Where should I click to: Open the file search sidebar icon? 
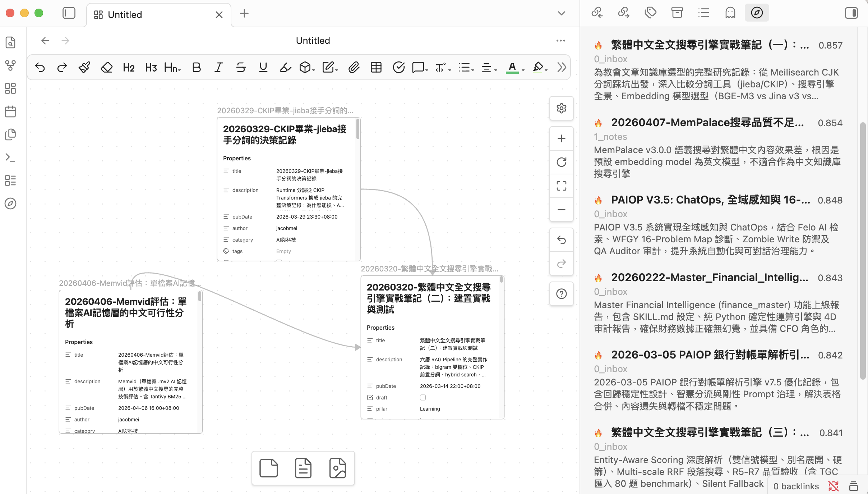[x=10, y=42]
